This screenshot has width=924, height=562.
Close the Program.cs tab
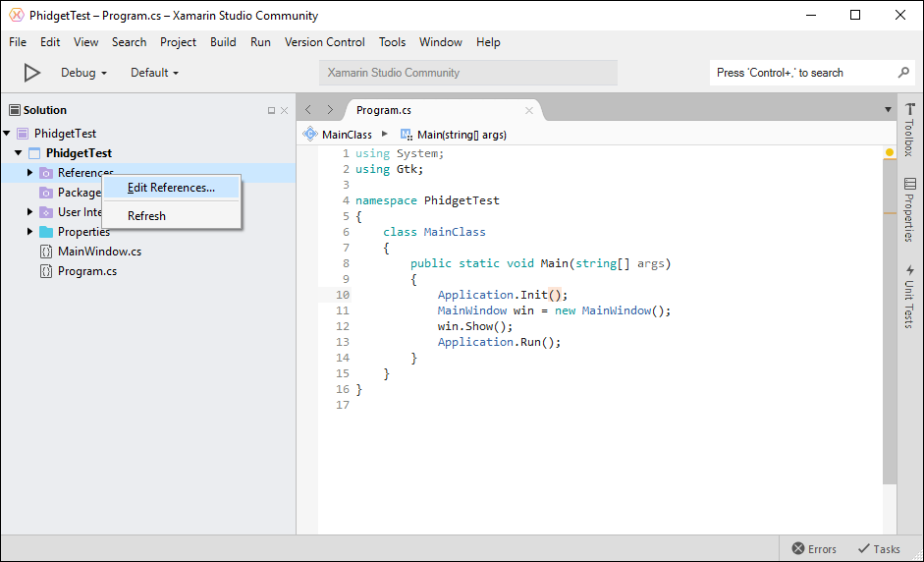pos(529,110)
